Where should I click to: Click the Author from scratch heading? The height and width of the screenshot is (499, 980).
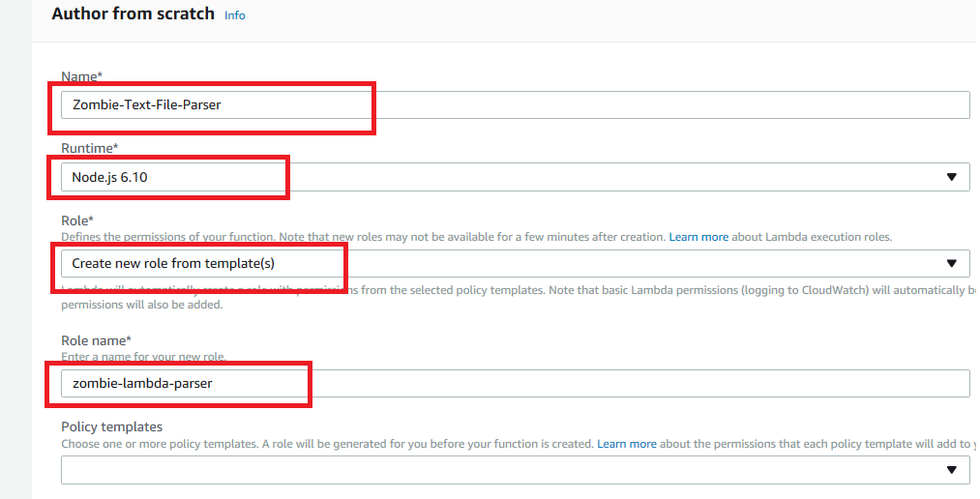133,15
